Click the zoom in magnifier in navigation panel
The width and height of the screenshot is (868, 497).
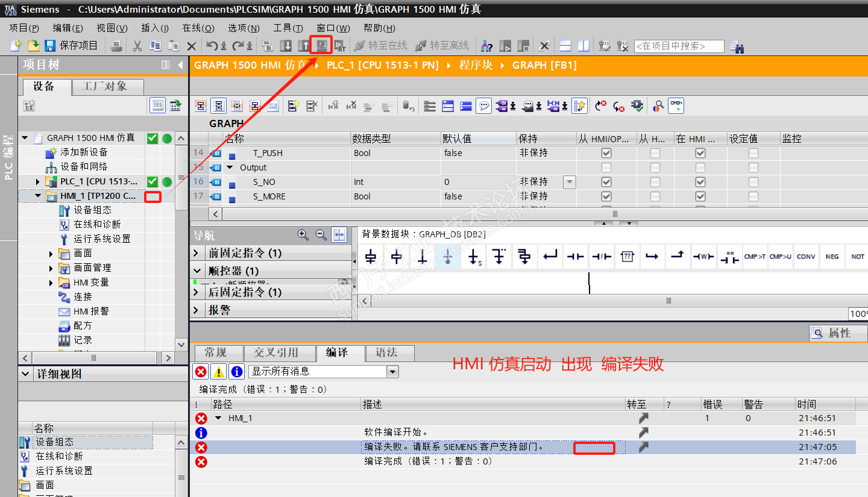[x=303, y=235]
